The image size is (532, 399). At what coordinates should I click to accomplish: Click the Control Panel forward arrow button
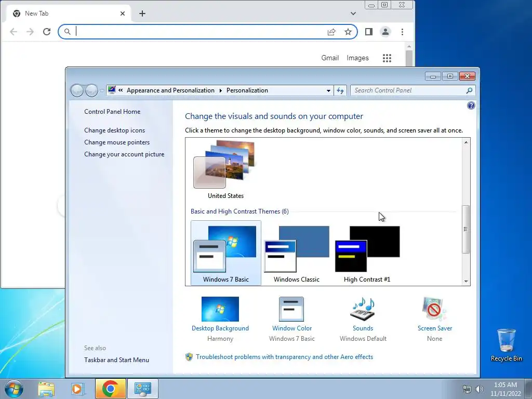[x=91, y=90]
